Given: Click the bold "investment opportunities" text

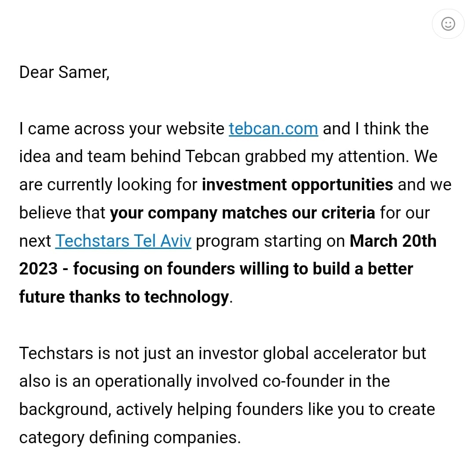Looking at the screenshot, I should pos(297,185).
